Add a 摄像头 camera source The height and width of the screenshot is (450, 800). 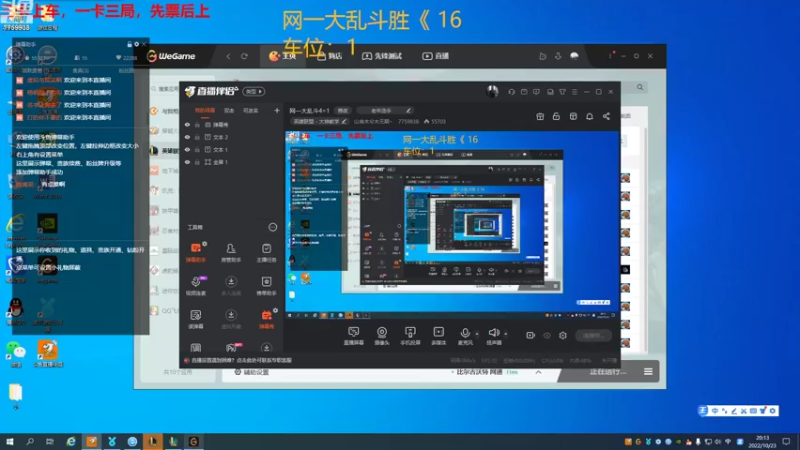382,336
